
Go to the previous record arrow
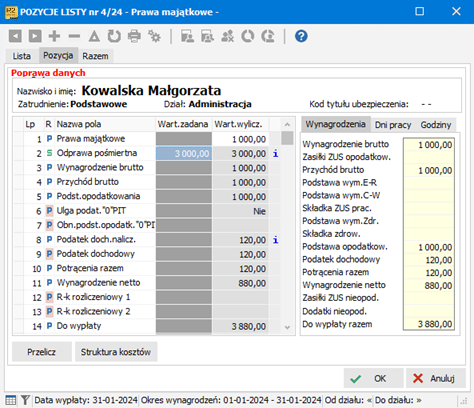(x=15, y=36)
